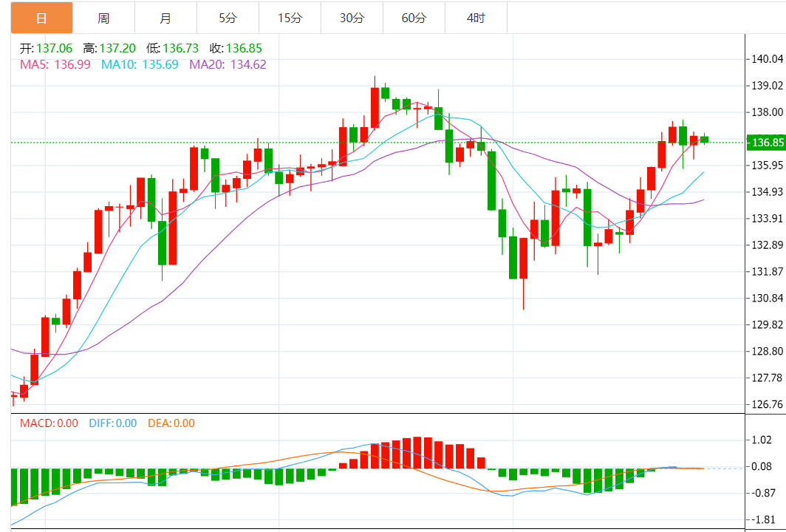Select the 日 daily timeframe tab
Viewport: 786px width, 532px height.
[41, 18]
